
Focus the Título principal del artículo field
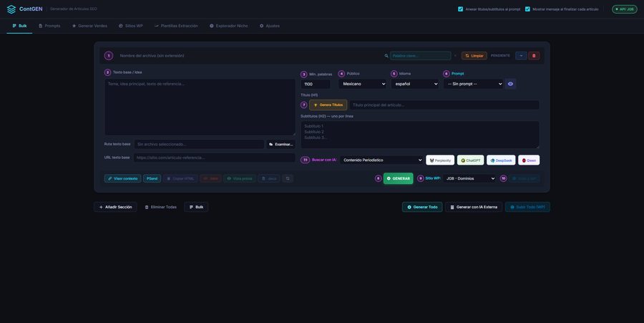[x=444, y=105]
